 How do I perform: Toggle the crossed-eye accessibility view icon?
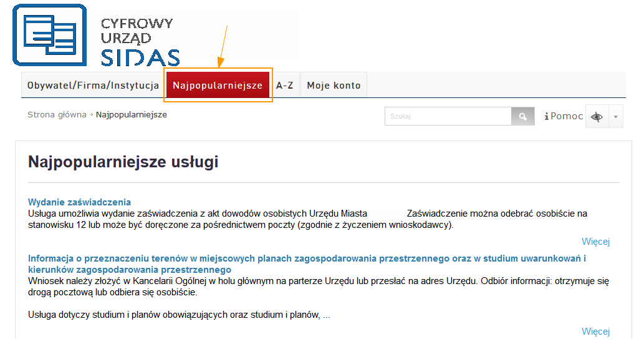tap(597, 117)
